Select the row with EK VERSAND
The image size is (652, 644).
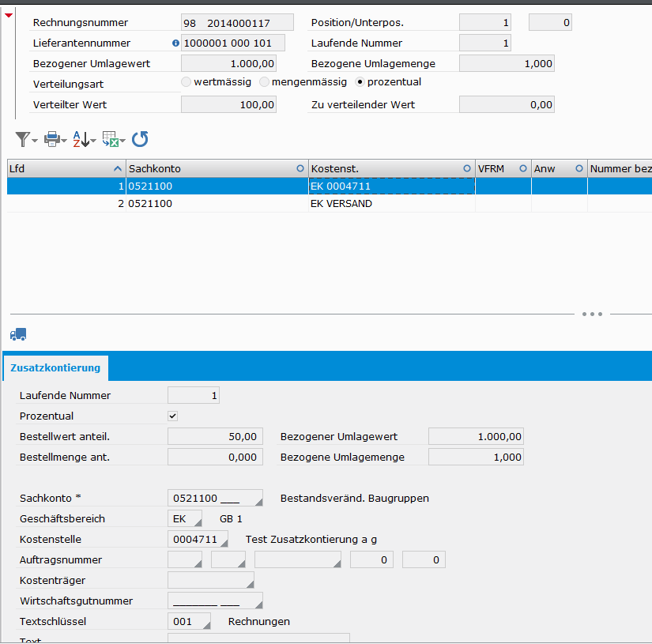pyautogui.click(x=330, y=204)
